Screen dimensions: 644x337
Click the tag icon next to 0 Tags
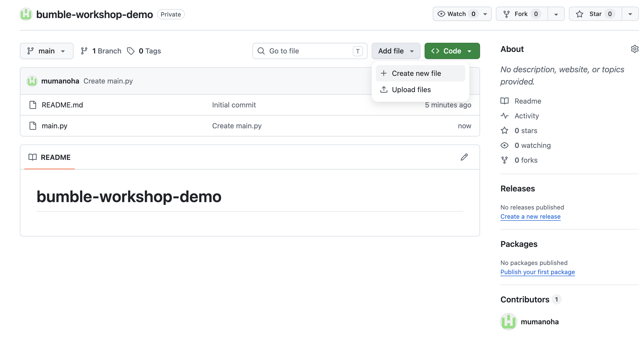tap(131, 51)
